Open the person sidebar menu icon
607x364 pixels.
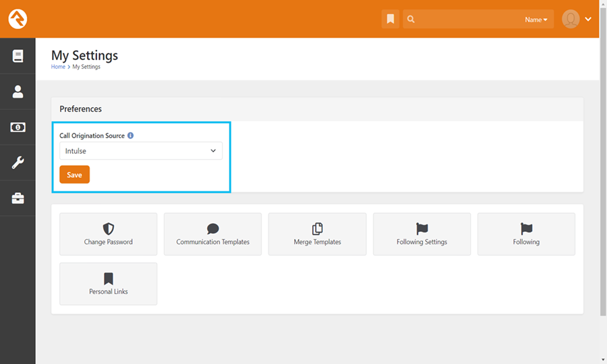pyautogui.click(x=18, y=92)
